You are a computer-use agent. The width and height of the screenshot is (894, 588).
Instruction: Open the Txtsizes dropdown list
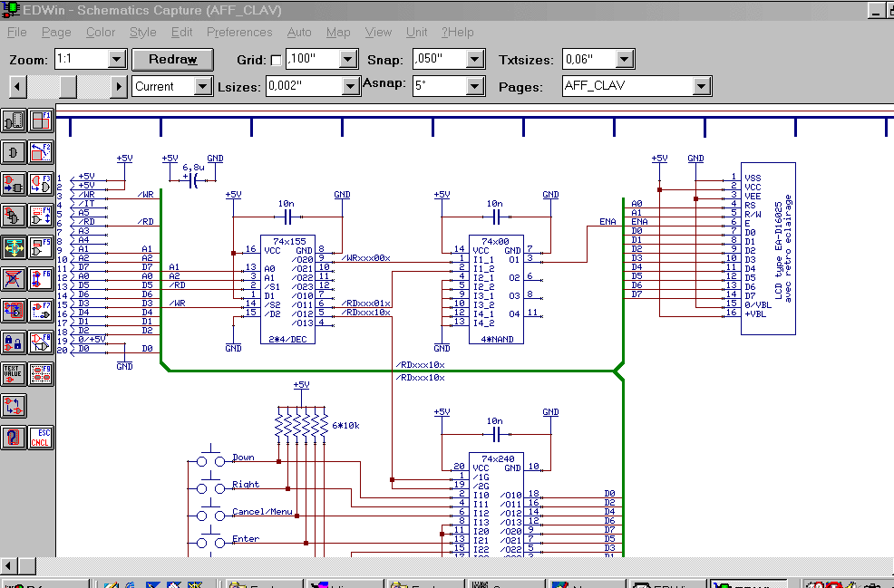[624, 60]
